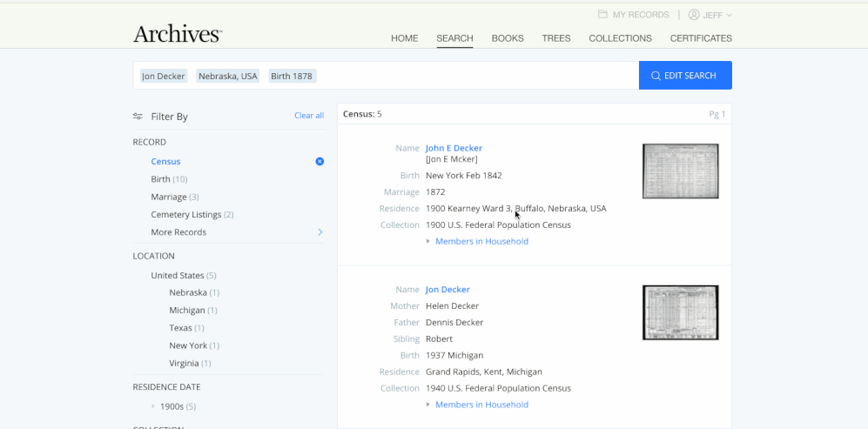Open the Jon Decker record link

447,290
